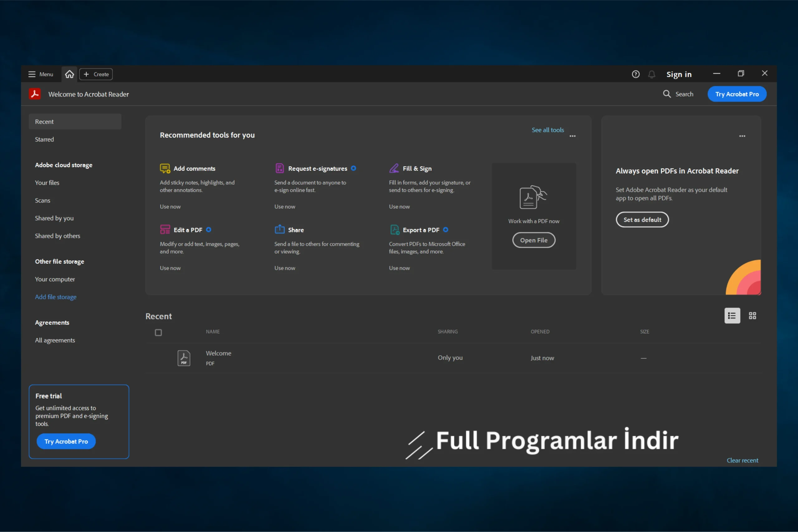Click Use now under Export a PDF
798x532 pixels.
(399, 268)
